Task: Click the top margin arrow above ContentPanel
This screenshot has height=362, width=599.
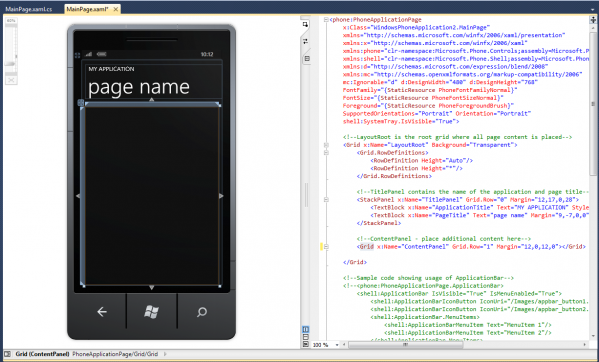Action: pyautogui.click(x=152, y=100)
